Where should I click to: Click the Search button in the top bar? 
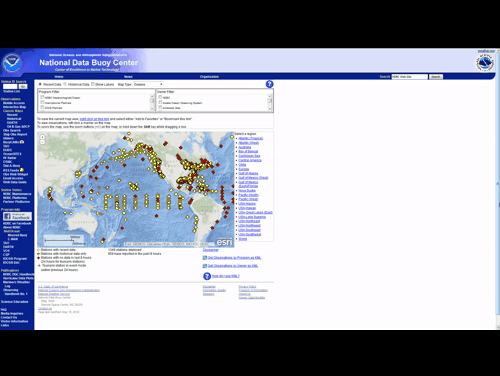point(436,77)
